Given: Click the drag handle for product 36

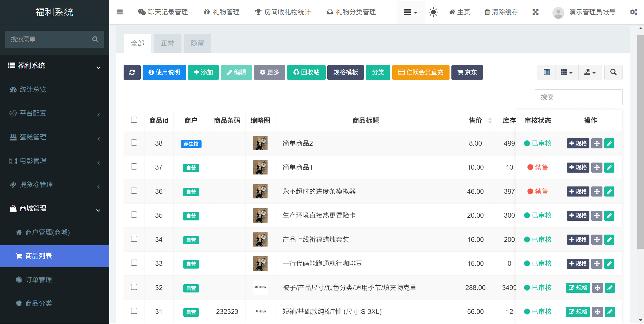Looking at the screenshot, I should [597, 191].
